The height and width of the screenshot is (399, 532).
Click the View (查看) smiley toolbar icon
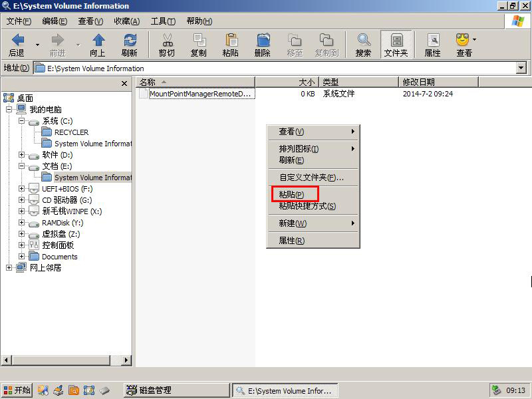(464, 45)
